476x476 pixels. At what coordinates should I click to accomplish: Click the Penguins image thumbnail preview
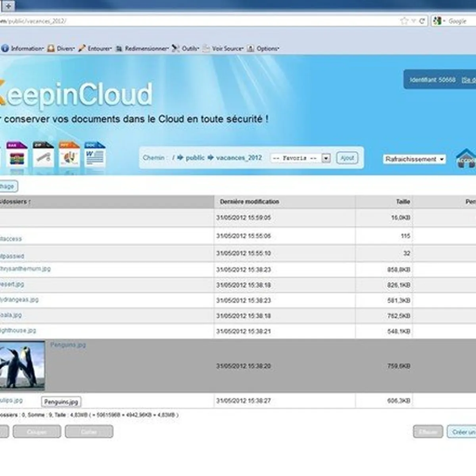coord(22,365)
